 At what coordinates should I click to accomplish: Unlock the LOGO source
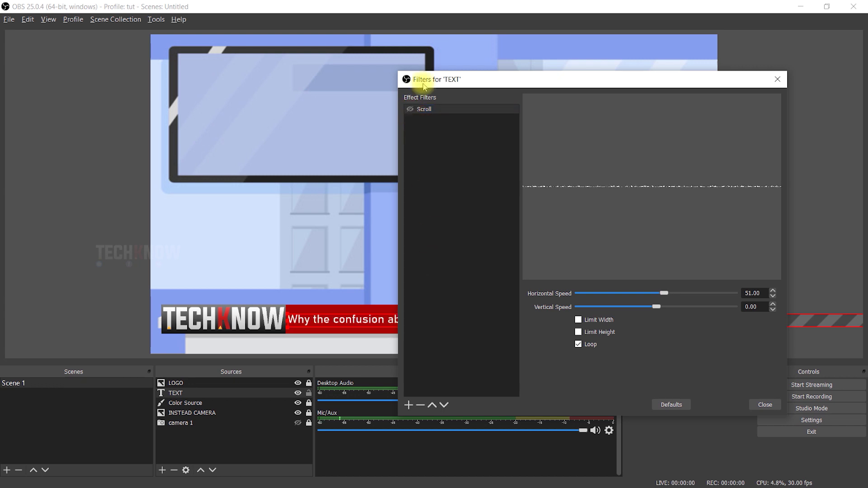tap(309, 383)
